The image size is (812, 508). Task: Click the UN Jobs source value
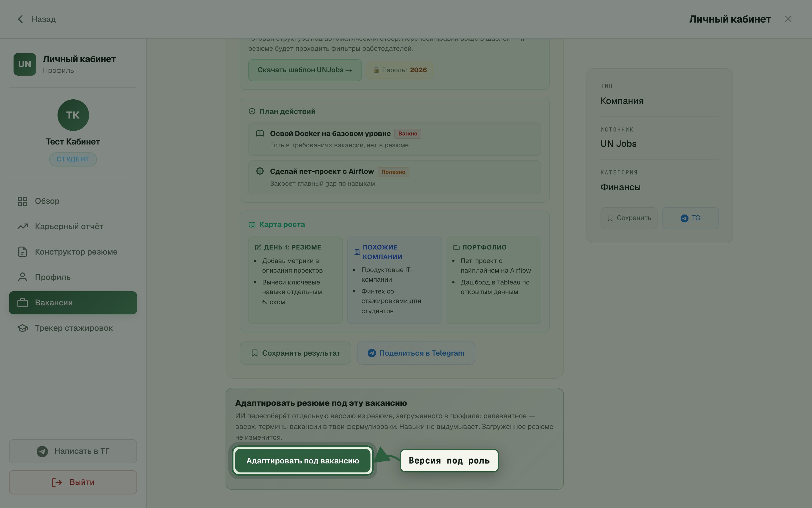[x=618, y=144]
